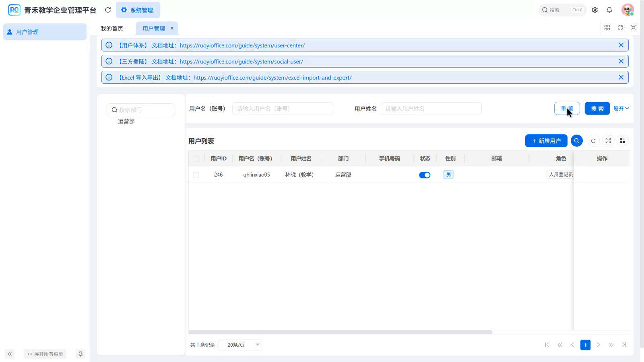Image resolution: width=644 pixels, height=362 pixels.
Task: Focus the 用户名（账号） input field
Action: click(x=283, y=109)
